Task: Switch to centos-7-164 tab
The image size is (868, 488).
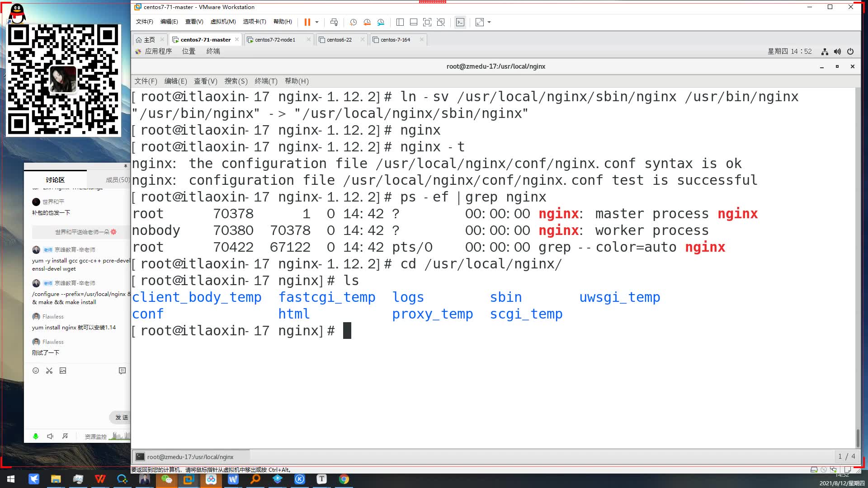Action: [x=395, y=40]
